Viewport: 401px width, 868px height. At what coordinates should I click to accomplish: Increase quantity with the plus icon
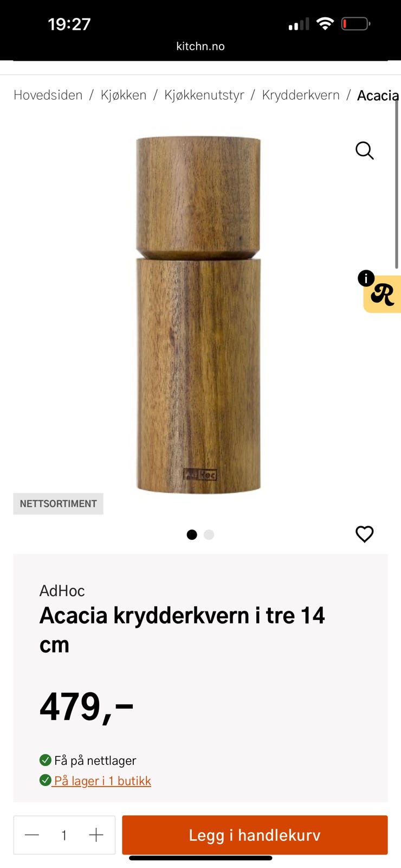(x=96, y=835)
